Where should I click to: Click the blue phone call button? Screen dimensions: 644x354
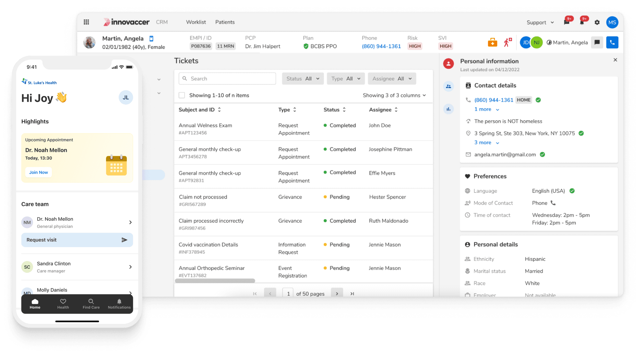pos(612,42)
